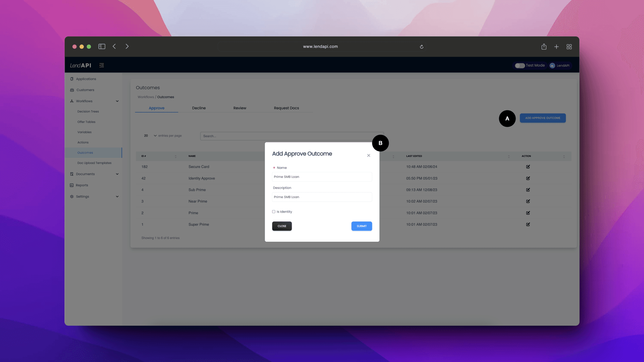Click the Share icon in the browser toolbar
The width and height of the screenshot is (644, 362).
[x=544, y=47]
